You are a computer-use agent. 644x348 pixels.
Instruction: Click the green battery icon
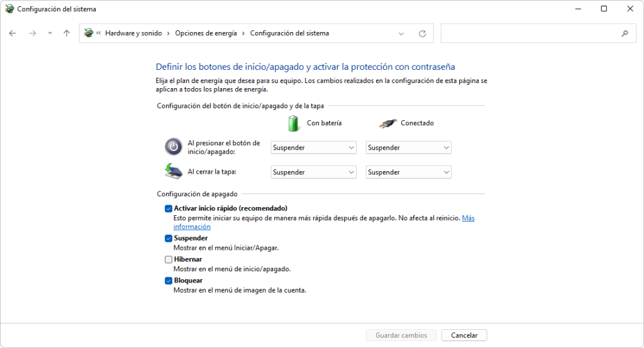pyautogui.click(x=293, y=123)
